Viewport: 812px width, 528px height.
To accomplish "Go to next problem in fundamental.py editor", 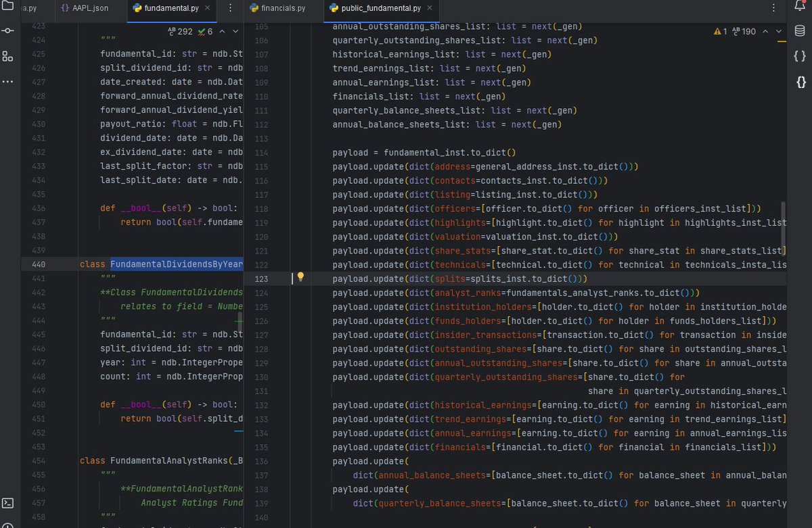I will pos(235,32).
